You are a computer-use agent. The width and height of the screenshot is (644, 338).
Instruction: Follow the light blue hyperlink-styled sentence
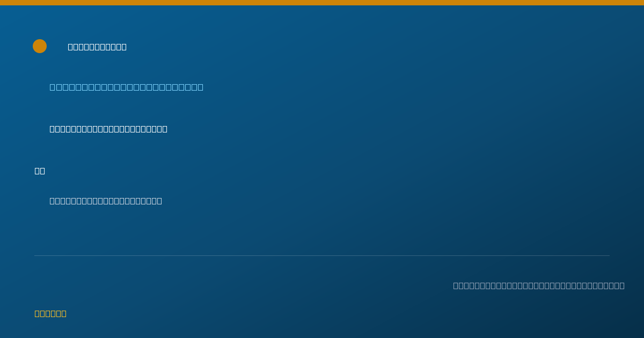tap(127, 87)
